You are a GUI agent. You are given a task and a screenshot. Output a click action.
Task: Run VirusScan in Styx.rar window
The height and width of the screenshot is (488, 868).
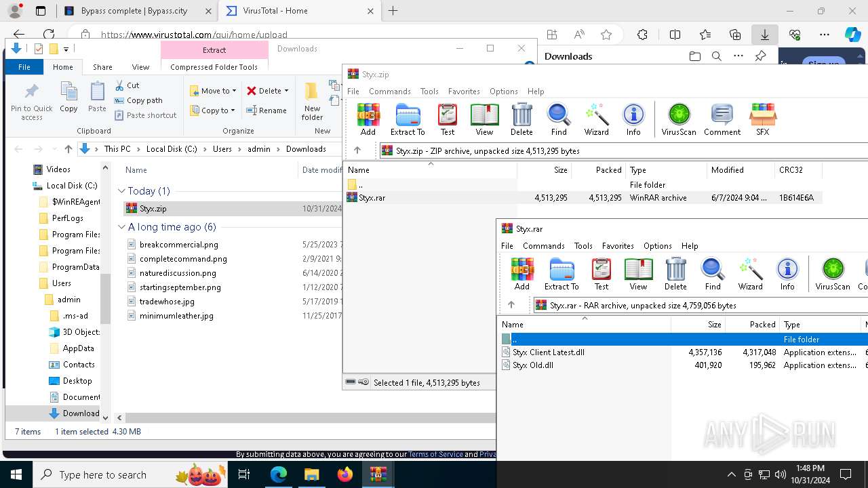pyautogui.click(x=833, y=274)
